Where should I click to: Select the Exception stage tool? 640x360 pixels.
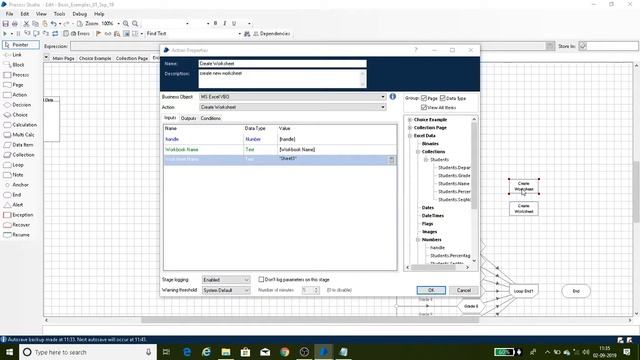pos(18,215)
